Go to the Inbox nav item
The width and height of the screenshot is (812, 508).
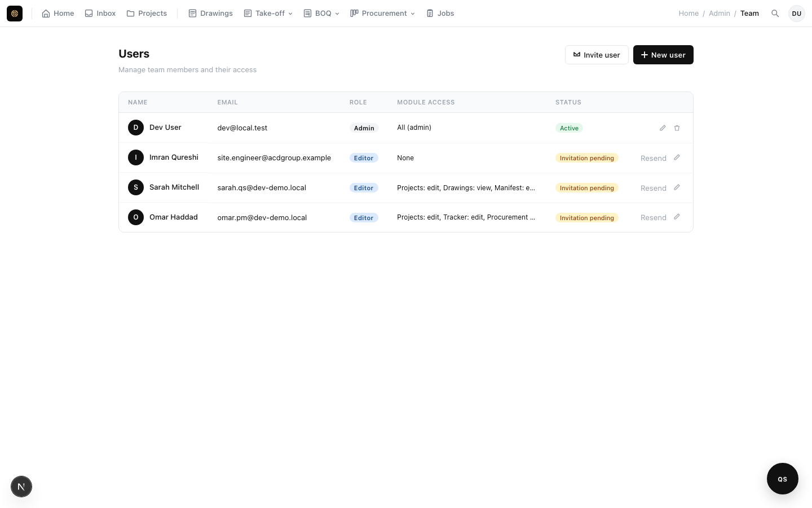(x=100, y=14)
